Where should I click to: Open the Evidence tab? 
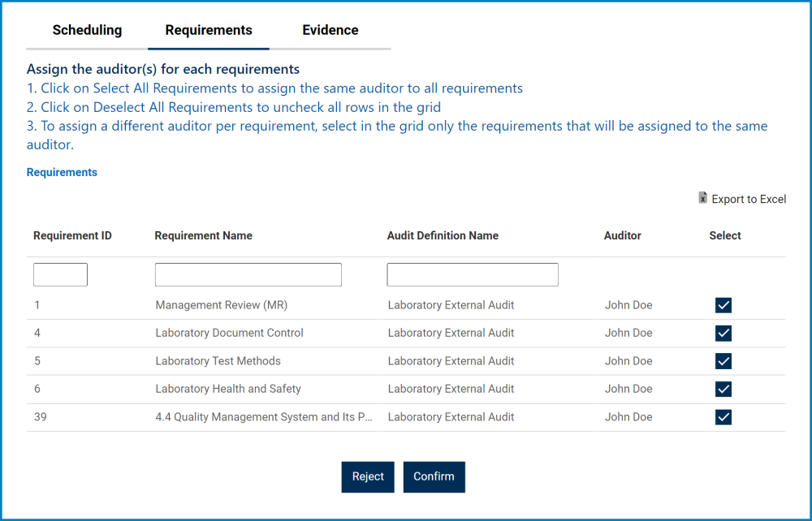[330, 30]
